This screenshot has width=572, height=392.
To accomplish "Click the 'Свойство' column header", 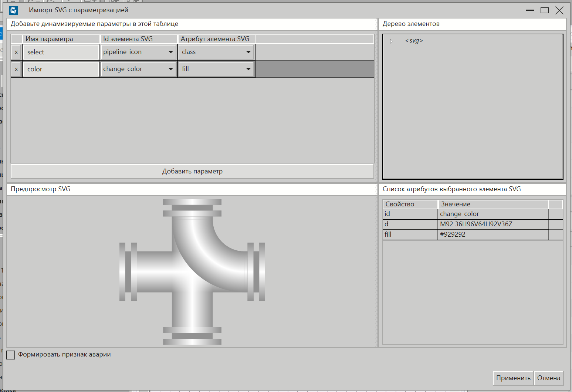I will 410,204.
